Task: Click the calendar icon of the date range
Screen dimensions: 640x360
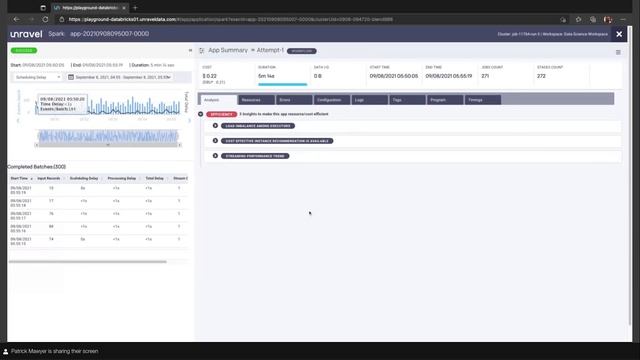Action: click(71, 77)
